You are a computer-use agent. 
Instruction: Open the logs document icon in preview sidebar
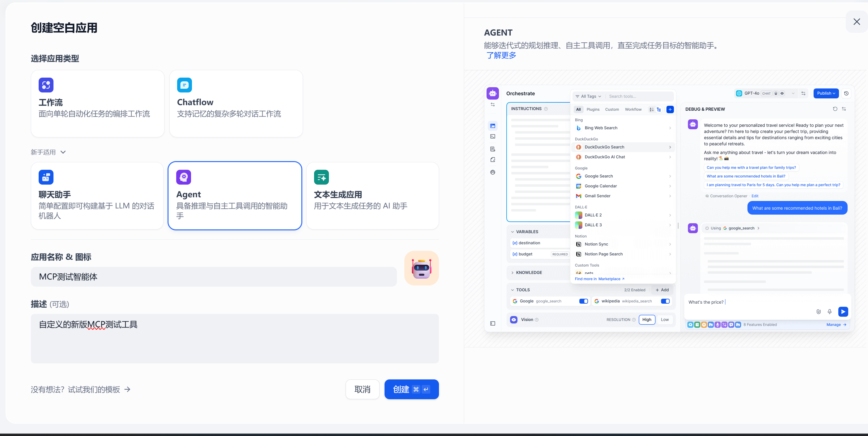pyautogui.click(x=493, y=149)
